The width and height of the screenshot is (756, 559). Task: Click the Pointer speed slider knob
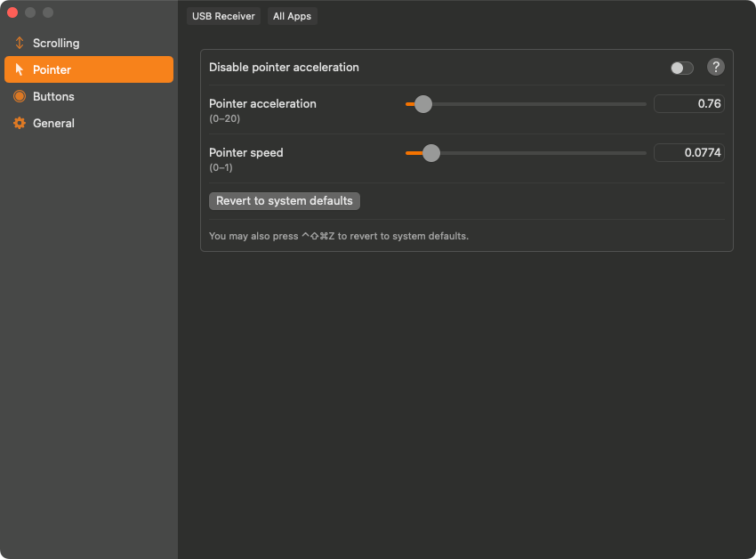click(431, 153)
